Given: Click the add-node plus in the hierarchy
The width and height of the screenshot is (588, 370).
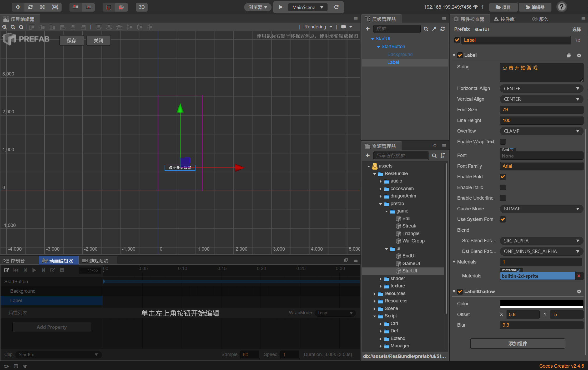Looking at the screenshot, I should point(368,29).
